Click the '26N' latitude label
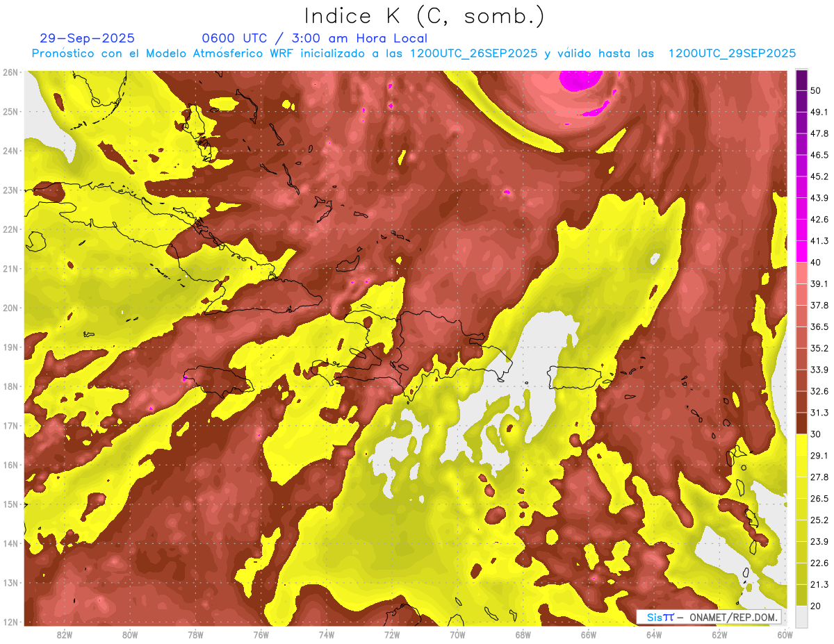The height and width of the screenshot is (644, 834). click(10, 72)
